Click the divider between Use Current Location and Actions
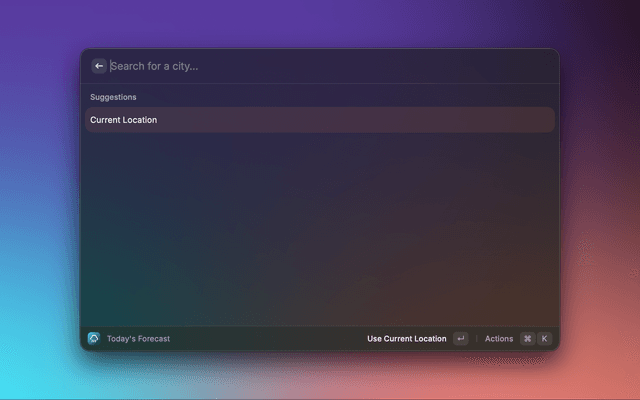Image resolution: width=640 pixels, height=400 pixels. click(476, 339)
